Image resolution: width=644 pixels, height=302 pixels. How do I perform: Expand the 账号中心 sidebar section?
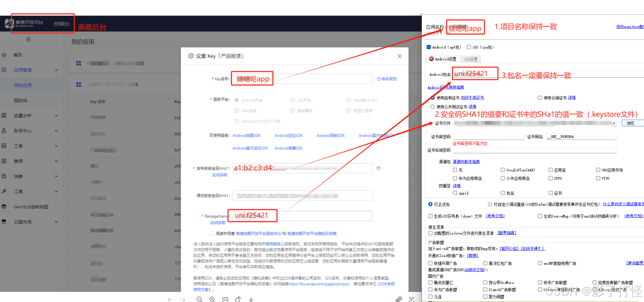(56, 131)
